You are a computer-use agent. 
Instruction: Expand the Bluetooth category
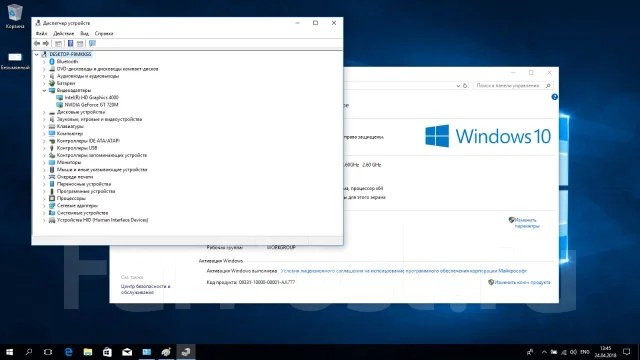(x=44, y=62)
